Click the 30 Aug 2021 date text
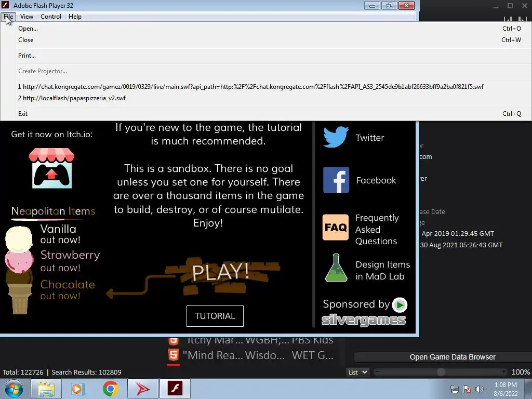Image resolution: width=532 pixels, height=399 pixels. coord(461,245)
